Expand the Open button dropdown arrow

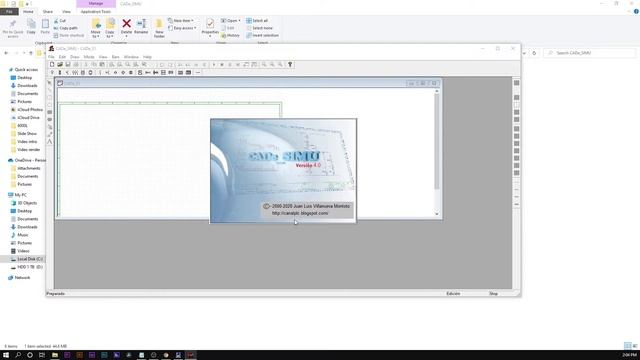click(240, 20)
